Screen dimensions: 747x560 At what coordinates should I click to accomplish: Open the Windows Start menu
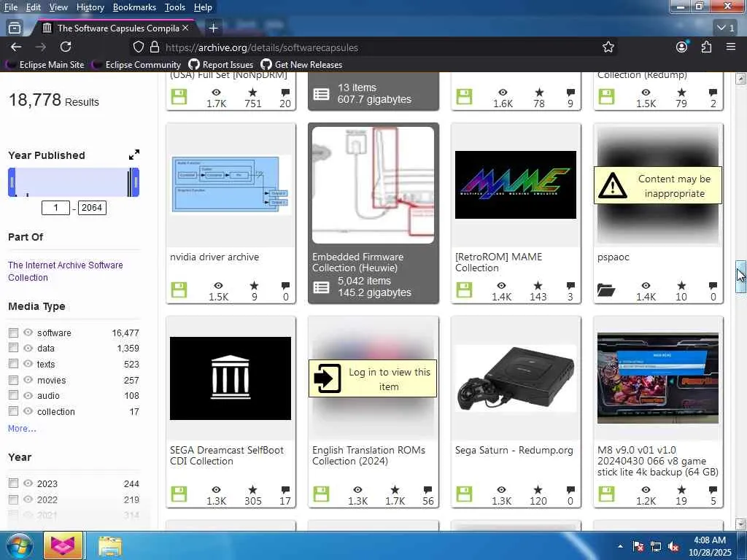pos(19,545)
